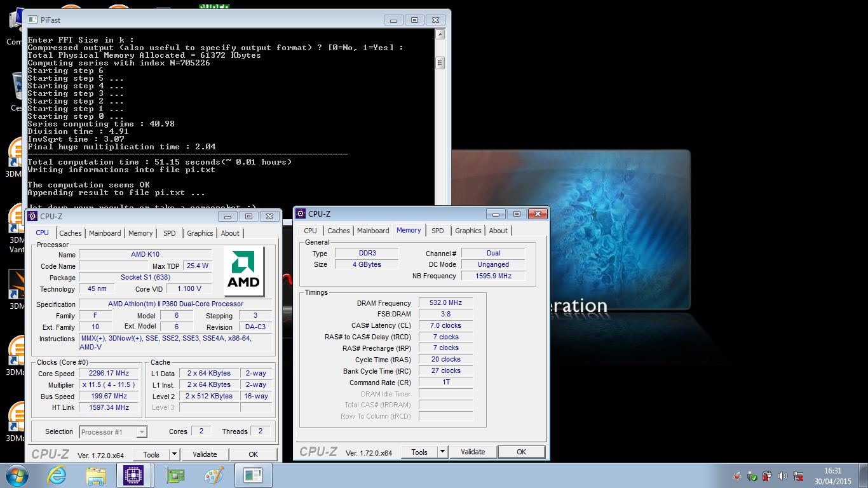Click the AMD logo in CPU-Z
This screenshot has height=488, width=868.
244,272
